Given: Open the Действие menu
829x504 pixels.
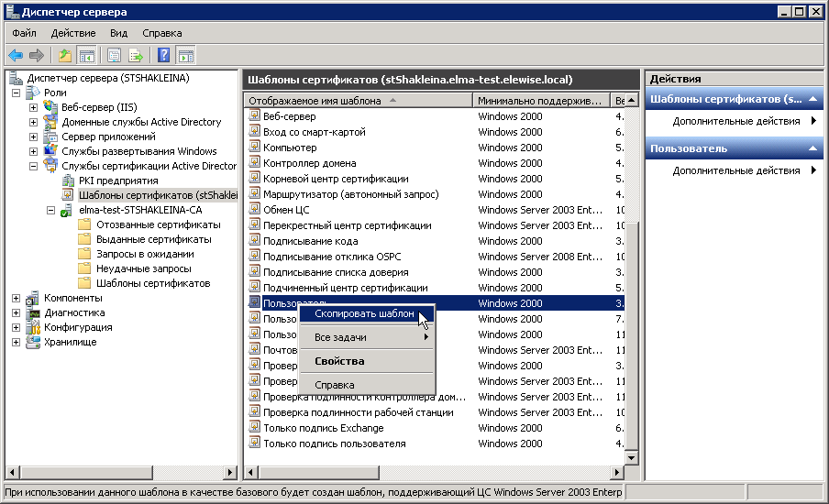Looking at the screenshot, I should click(72, 33).
